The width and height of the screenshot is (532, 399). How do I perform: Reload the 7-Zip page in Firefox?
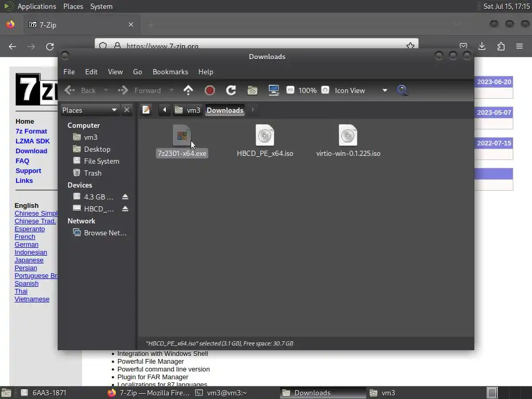point(50,46)
